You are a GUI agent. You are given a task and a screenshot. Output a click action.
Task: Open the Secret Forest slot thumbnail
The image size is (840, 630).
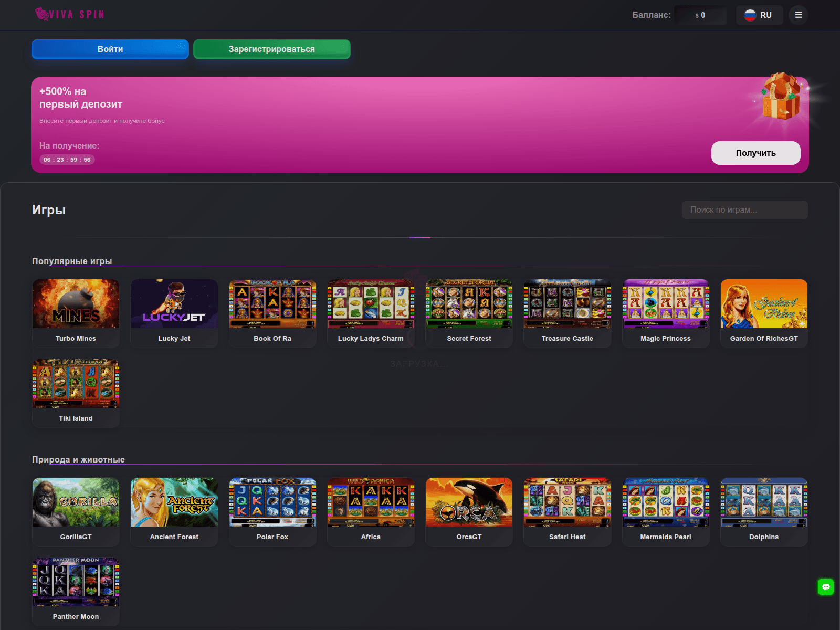469,304
